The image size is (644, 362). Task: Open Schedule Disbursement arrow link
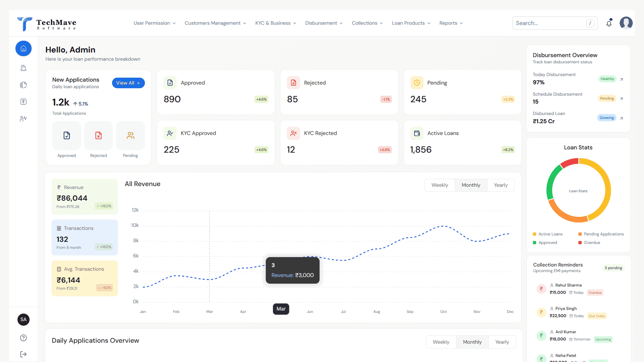click(621, 99)
